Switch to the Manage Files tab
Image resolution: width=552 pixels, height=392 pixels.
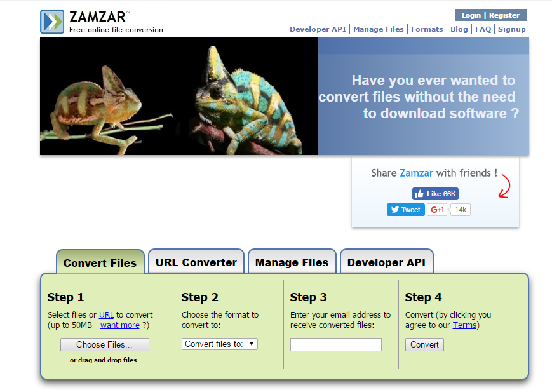(x=292, y=261)
